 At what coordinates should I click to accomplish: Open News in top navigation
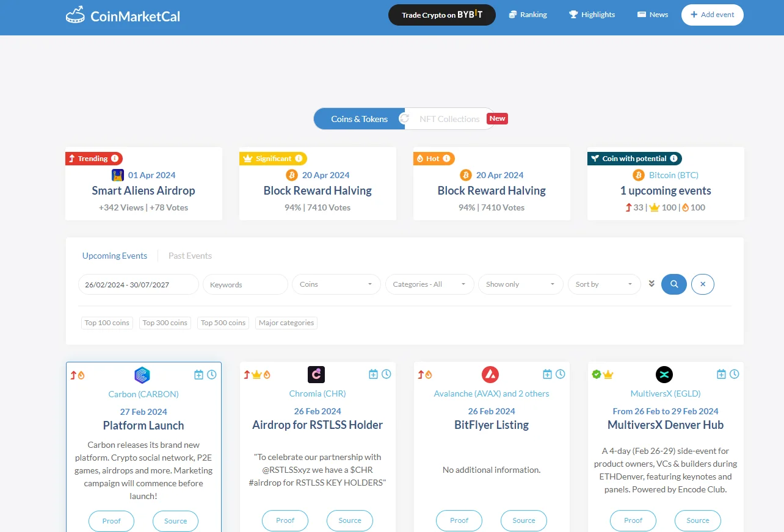tap(653, 15)
